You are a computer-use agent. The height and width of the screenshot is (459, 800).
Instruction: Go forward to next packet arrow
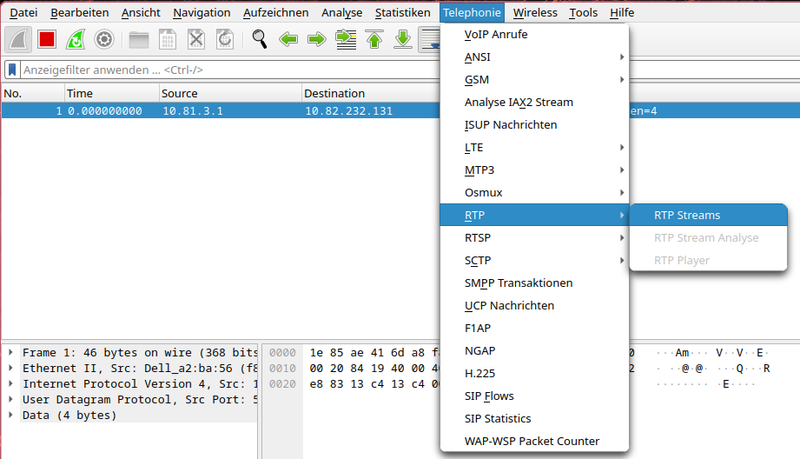coord(317,39)
